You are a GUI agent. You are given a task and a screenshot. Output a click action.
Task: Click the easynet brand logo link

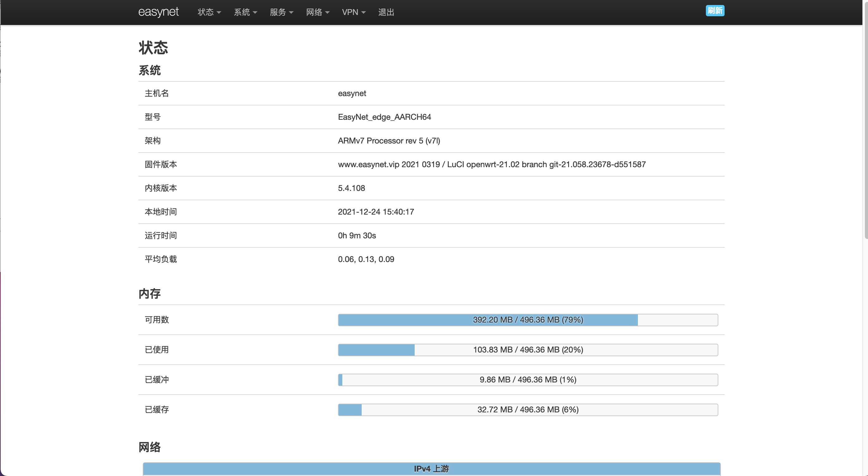click(x=158, y=12)
